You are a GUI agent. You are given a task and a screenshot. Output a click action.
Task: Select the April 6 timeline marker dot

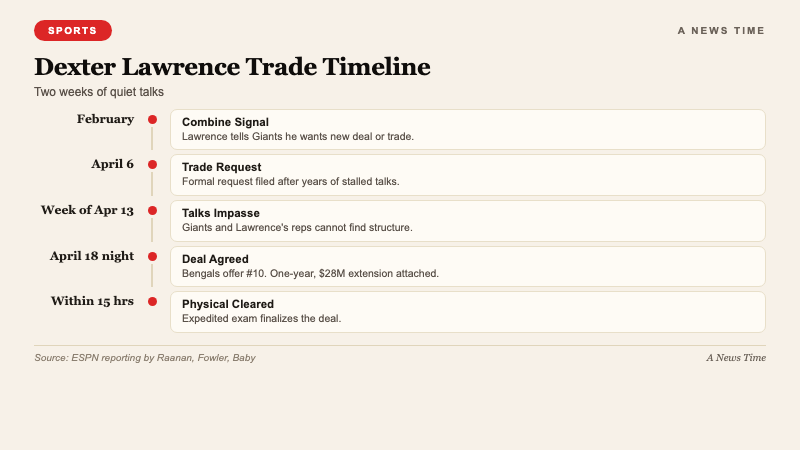point(152,165)
